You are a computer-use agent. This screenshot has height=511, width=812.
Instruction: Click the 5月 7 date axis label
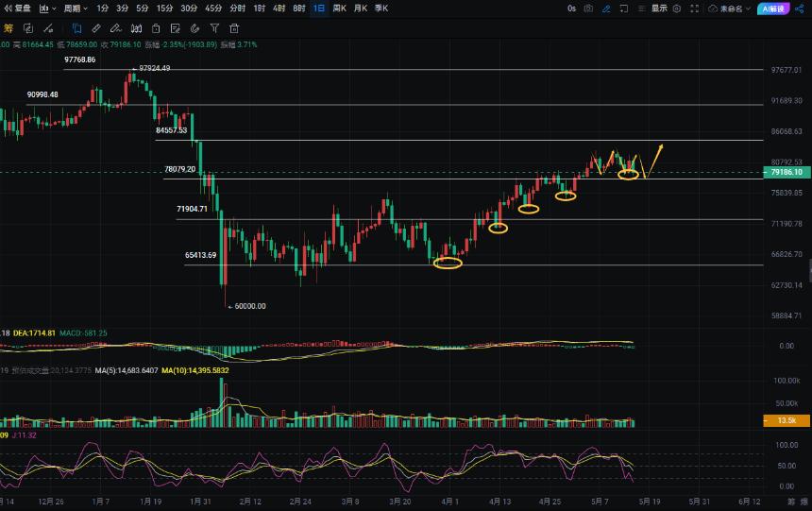600,502
